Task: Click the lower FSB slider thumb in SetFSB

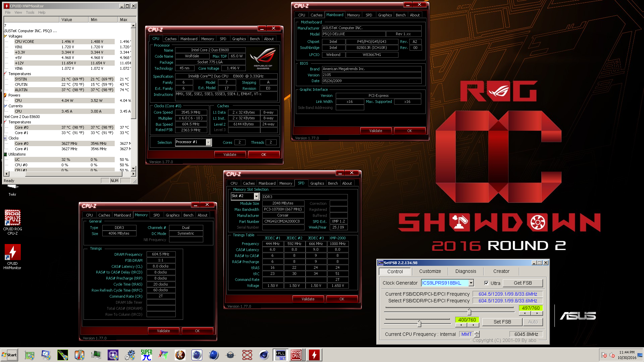Action: 419,323
